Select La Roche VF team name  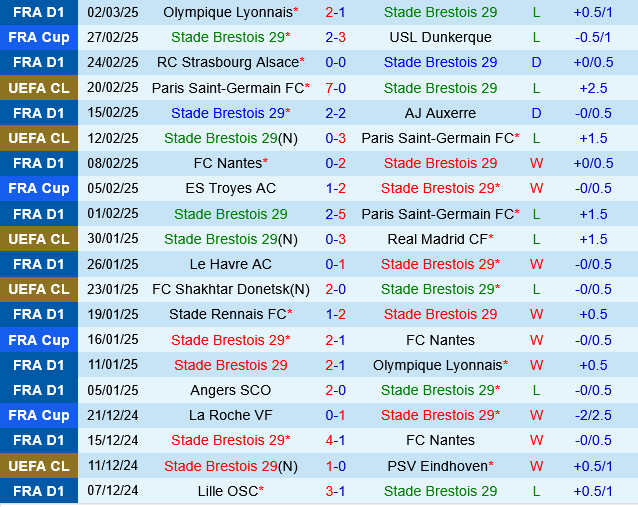tap(231, 415)
